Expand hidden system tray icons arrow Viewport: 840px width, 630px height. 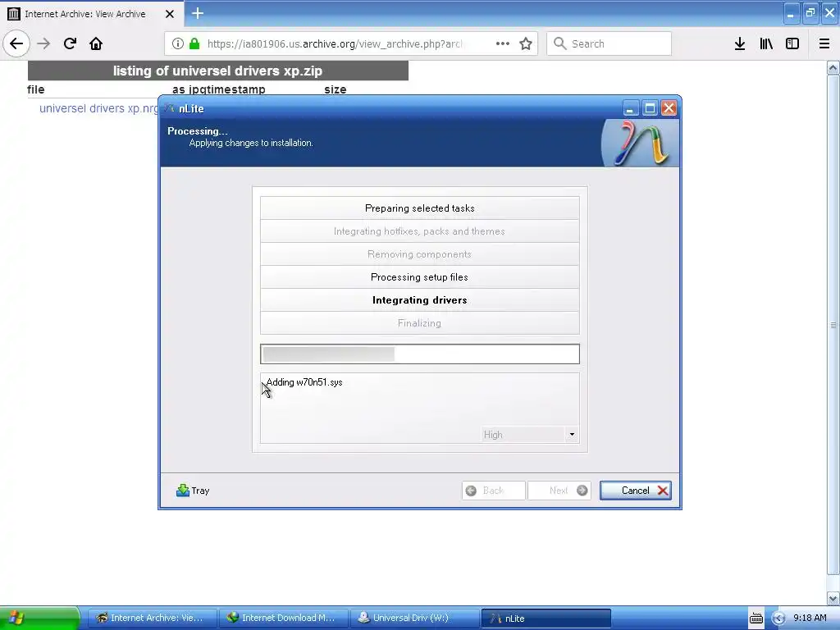click(778, 619)
